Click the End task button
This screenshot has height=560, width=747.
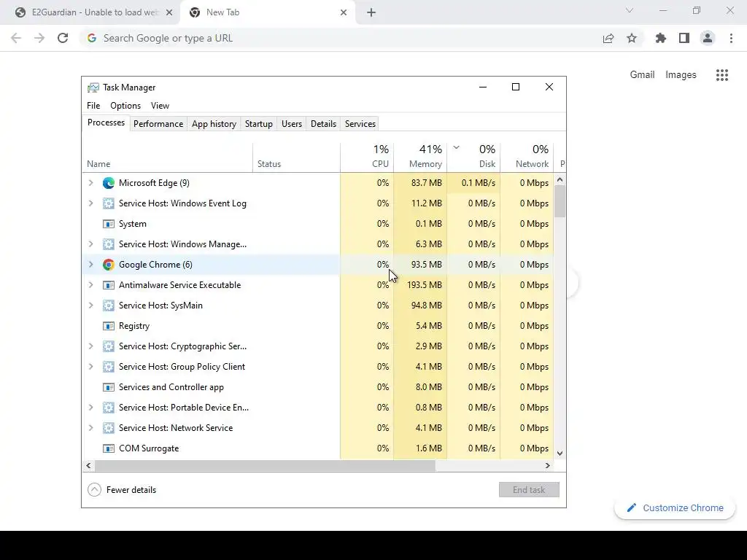tap(529, 490)
